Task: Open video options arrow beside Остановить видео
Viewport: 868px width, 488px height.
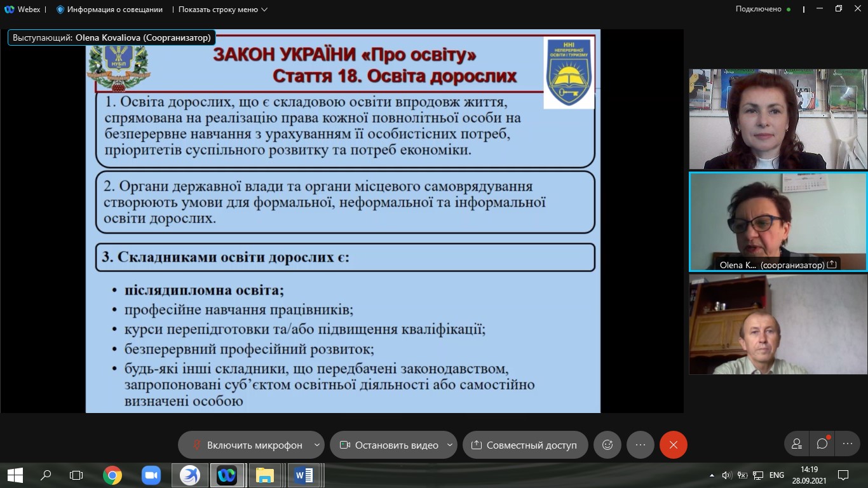Action: pos(451,445)
